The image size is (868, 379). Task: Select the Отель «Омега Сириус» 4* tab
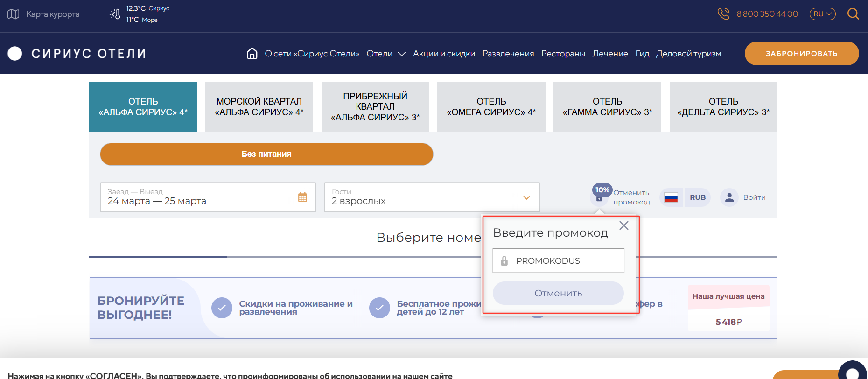click(x=491, y=107)
